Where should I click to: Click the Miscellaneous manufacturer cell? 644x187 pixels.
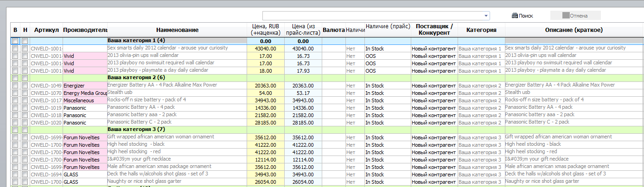click(x=85, y=100)
